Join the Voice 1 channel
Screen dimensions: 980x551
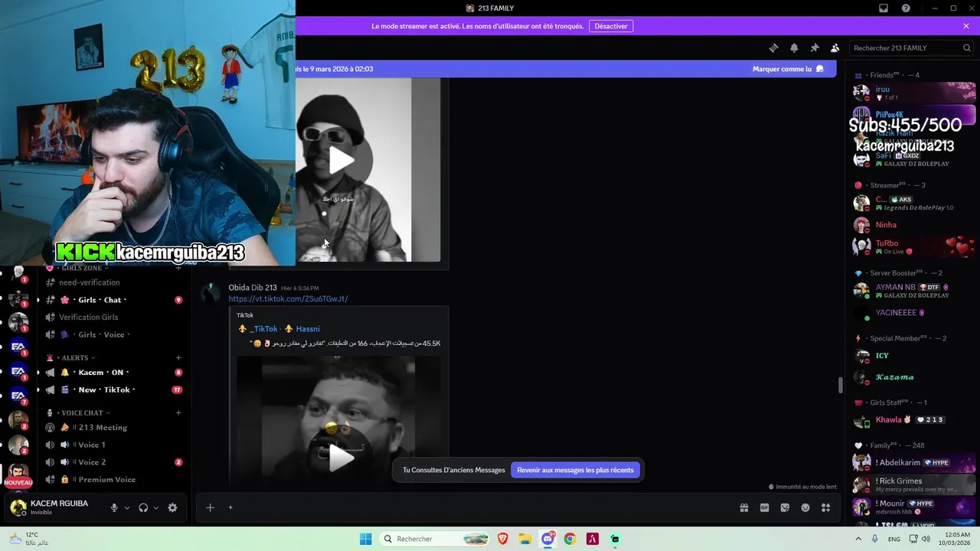(x=113, y=445)
